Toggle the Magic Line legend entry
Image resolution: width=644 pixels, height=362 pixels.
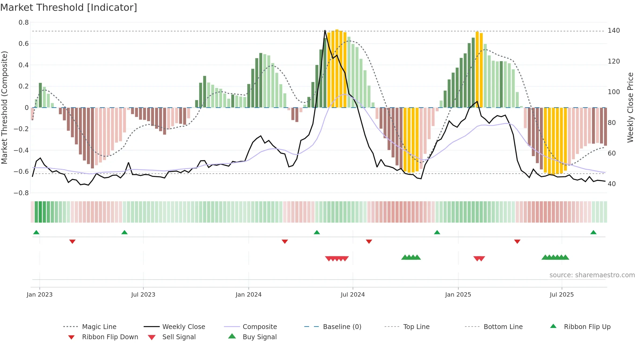pos(90,327)
